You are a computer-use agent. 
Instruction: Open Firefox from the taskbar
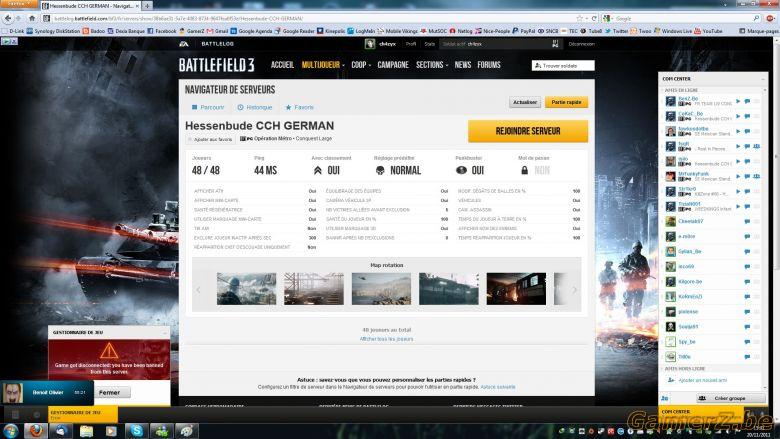[36, 431]
